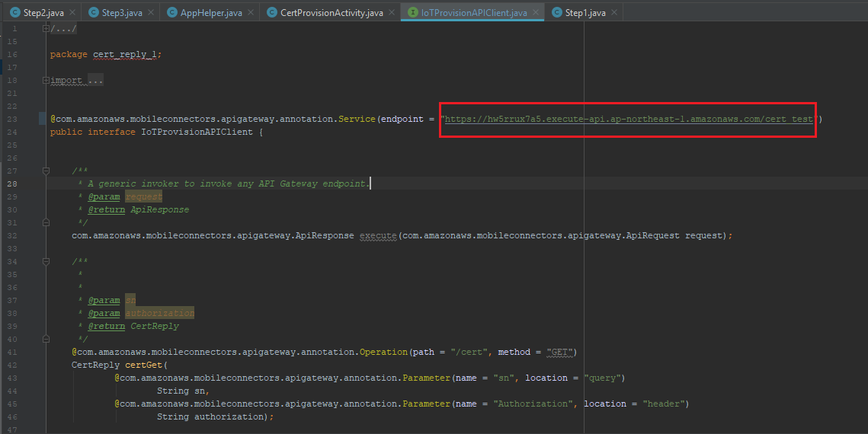Close the AppHelper.java tab
The image size is (868, 434).
[250, 12]
